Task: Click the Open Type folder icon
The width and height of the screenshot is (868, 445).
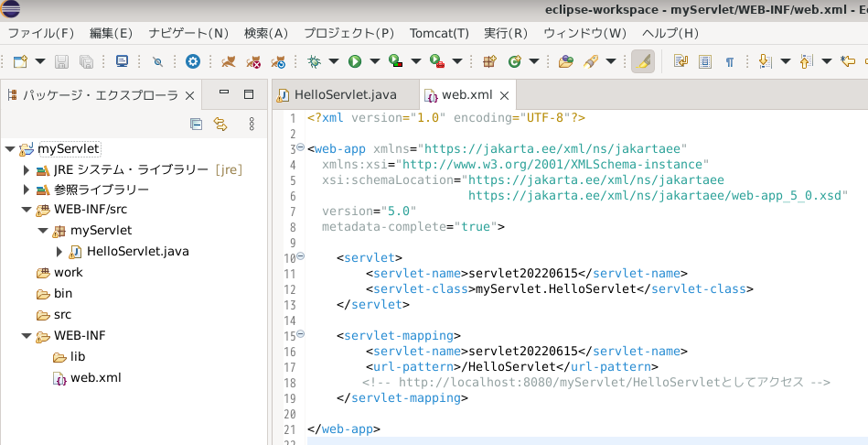Action: click(x=565, y=61)
